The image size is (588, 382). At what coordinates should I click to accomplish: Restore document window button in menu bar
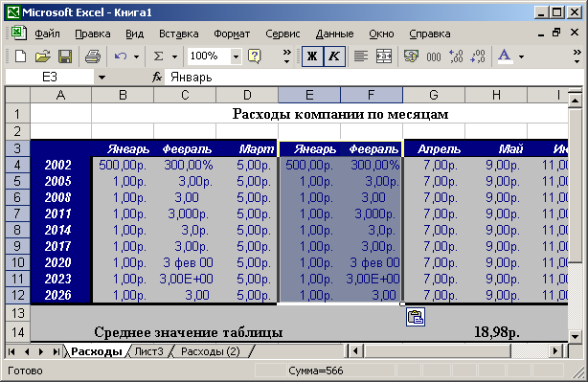click(x=556, y=33)
